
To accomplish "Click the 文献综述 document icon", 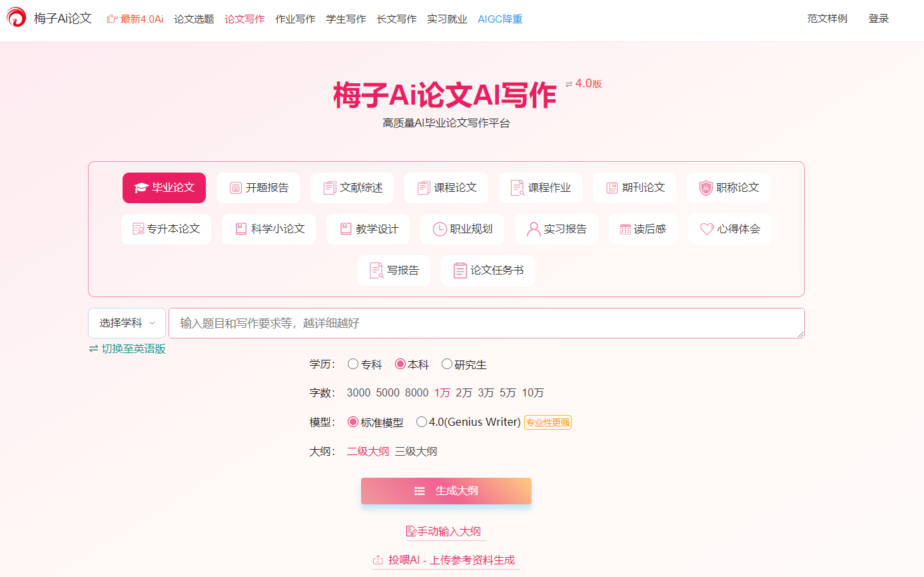I will [x=330, y=188].
